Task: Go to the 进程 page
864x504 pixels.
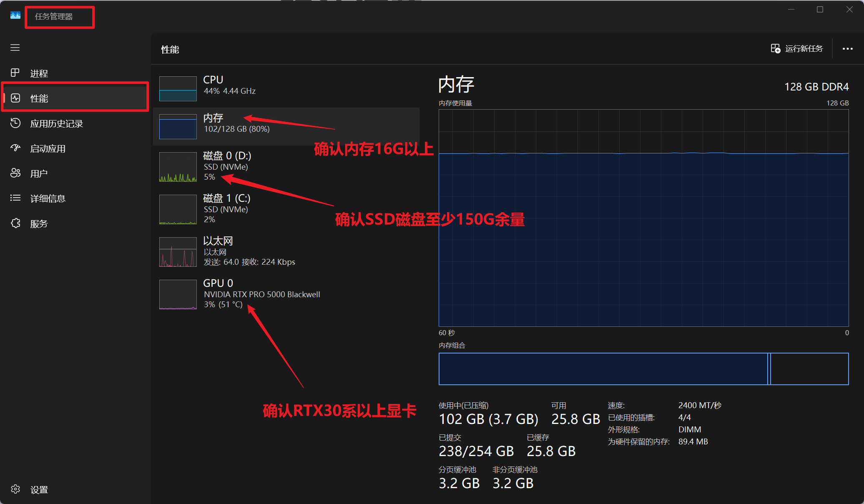Action: coord(75,73)
